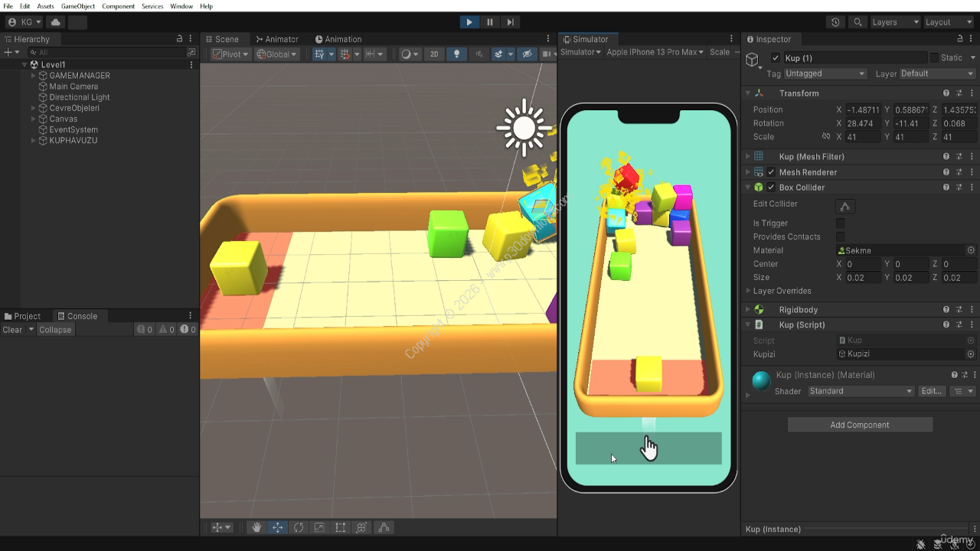Viewport: 980px width, 551px height.
Task: Click the Collapse button in Console
Action: tap(55, 330)
